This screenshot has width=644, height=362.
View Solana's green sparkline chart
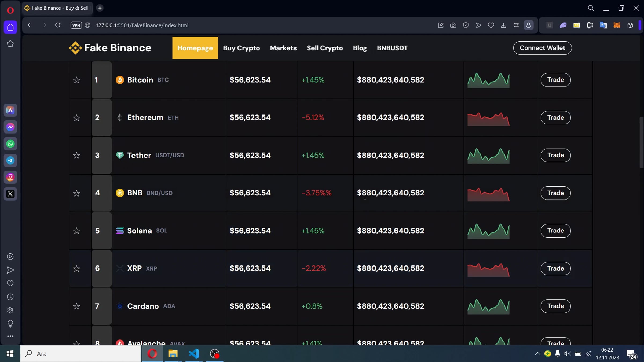coord(488,231)
